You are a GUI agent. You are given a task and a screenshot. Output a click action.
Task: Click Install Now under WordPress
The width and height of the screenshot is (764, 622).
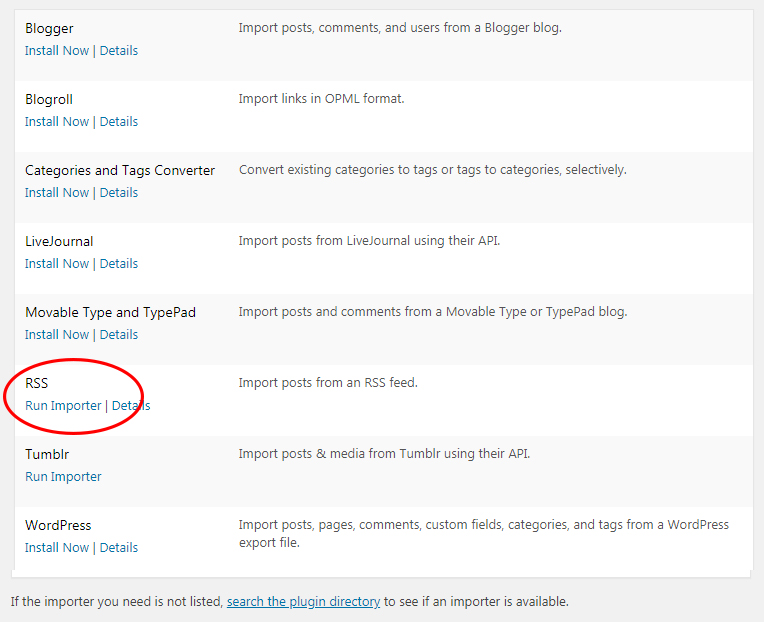pos(57,548)
